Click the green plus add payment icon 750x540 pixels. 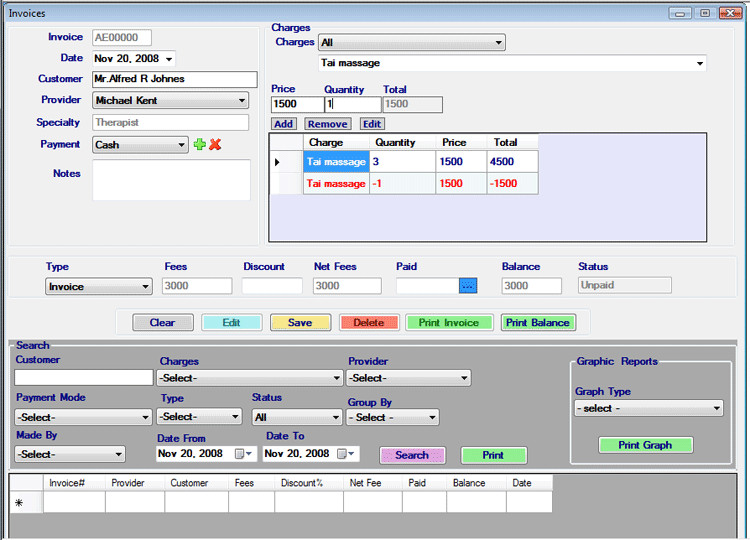point(199,144)
